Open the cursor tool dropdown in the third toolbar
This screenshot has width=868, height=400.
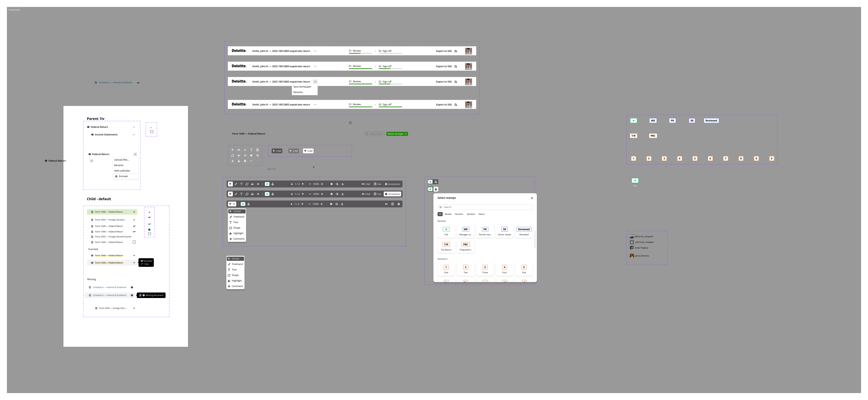coord(232,204)
